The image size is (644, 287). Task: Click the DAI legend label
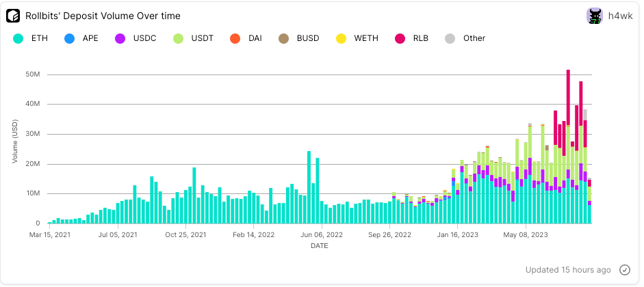coord(255,38)
